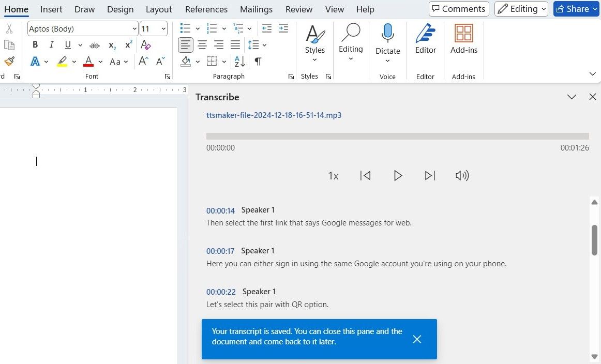Image resolution: width=601 pixels, height=364 pixels.
Task: Click the Format Painter brush icon
Action: (x=9, y=62)
